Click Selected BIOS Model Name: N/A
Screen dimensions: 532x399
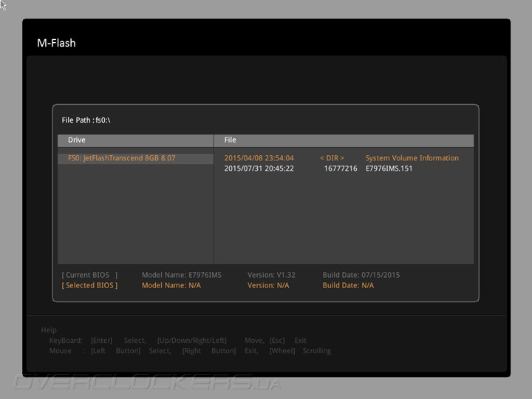click(171, 285)
